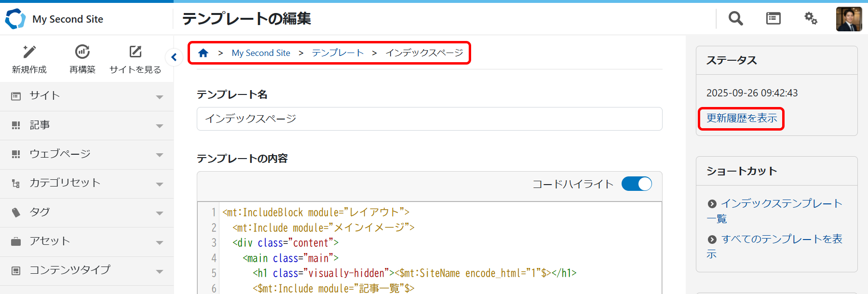
Task: Collapse the sidebar with chevron button
Action: coord(174,57)
